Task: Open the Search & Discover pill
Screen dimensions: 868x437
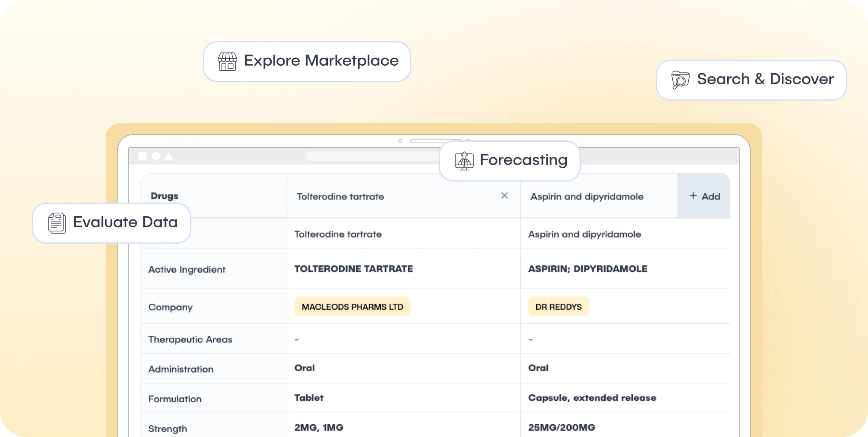Action: click(751, 80)
